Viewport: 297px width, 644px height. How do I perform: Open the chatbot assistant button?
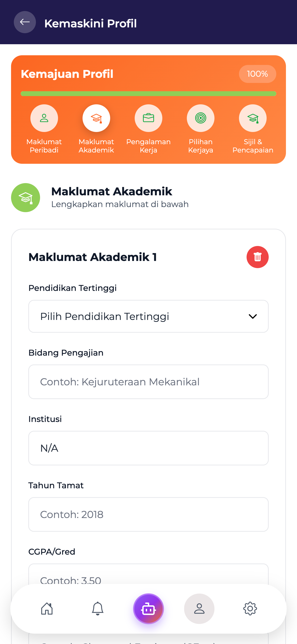[x=148, y=609]
